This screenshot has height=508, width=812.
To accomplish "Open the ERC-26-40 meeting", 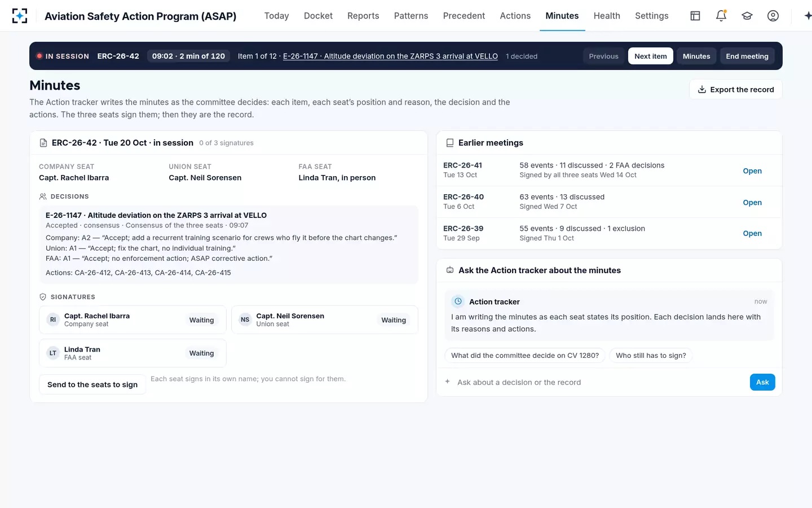I will click(752, 203).
